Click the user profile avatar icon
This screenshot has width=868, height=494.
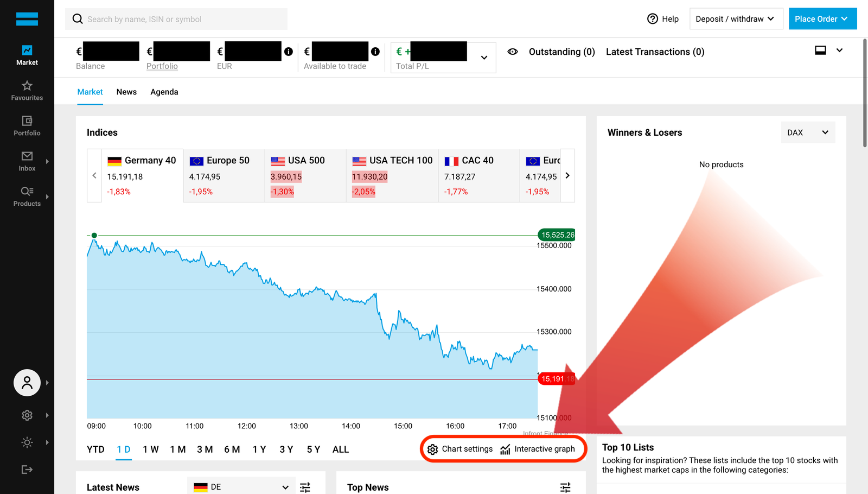pos(27,383)
